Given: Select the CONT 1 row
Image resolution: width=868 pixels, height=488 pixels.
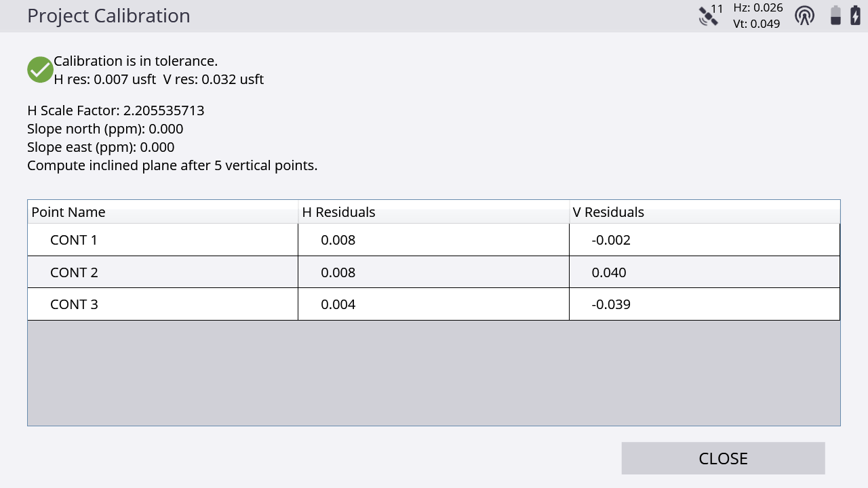Looking at the screenshot, I should 74,240.
